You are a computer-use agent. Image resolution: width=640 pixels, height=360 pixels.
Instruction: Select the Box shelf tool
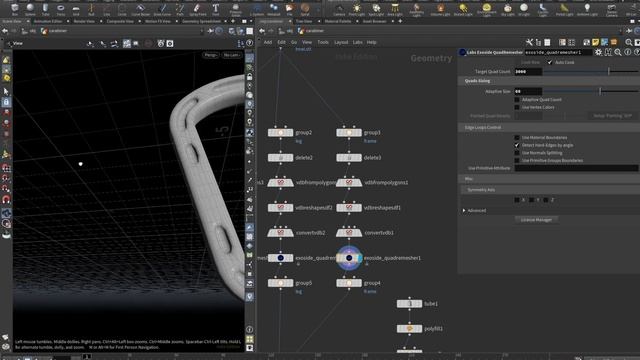[15, 9]
